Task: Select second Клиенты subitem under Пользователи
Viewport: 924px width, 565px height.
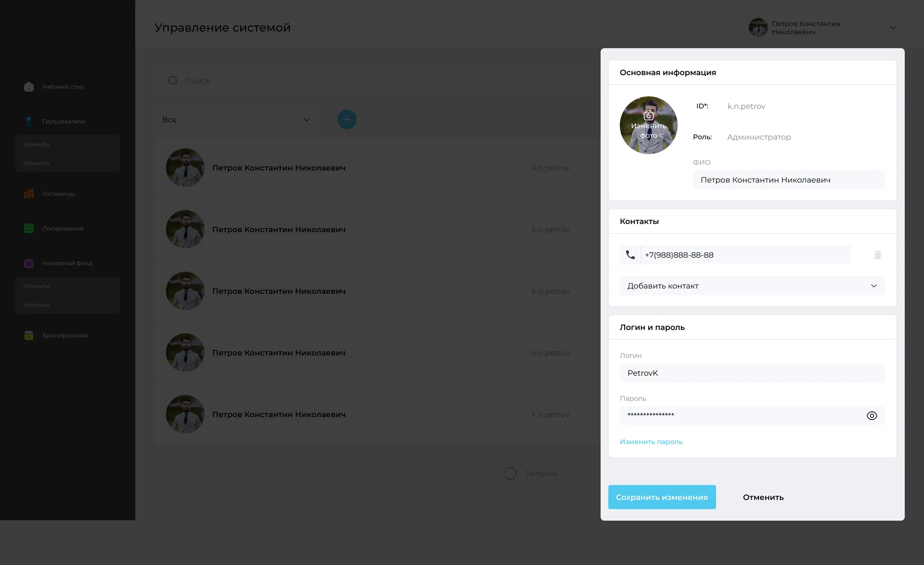Action: 36,163
